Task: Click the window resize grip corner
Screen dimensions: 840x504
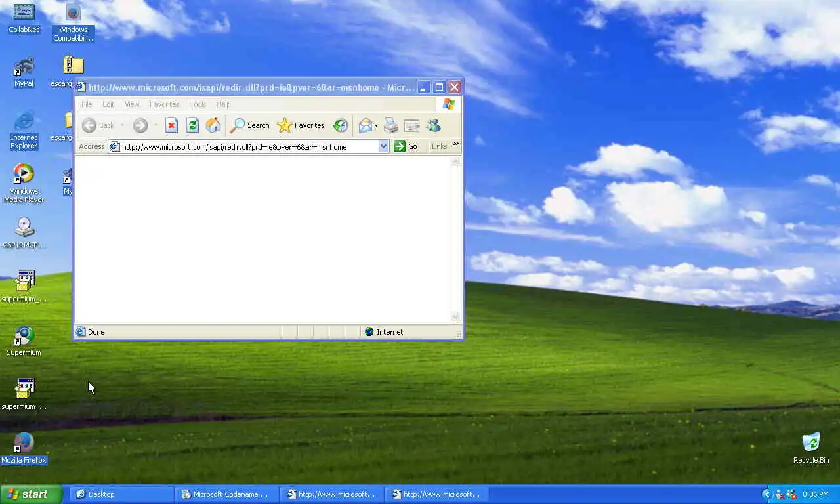Action: point(458,334)
